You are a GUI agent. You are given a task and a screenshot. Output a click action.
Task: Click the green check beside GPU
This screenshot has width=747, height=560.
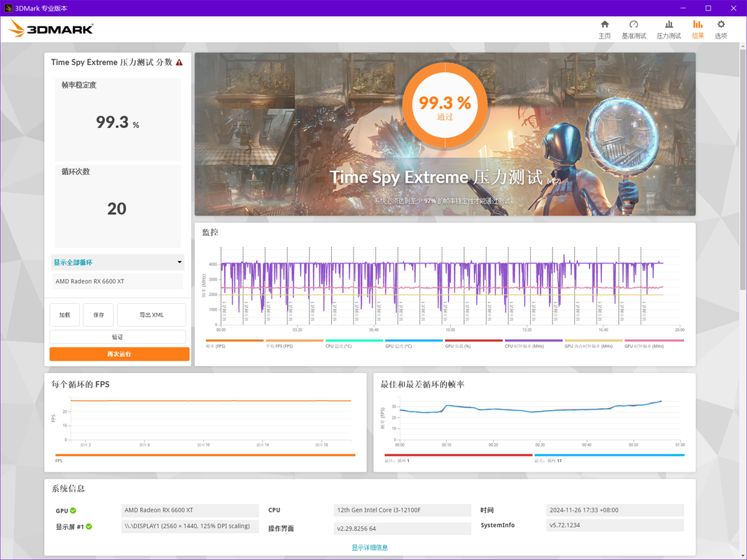tap(74, 510)
